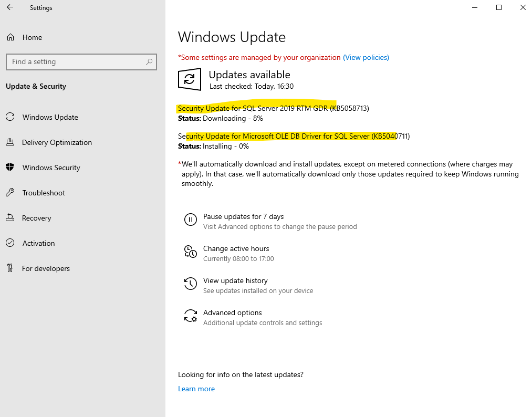Screen dimensions: 532x417
Task: Open Delivery Optimization settings
Action: [57, 142]
